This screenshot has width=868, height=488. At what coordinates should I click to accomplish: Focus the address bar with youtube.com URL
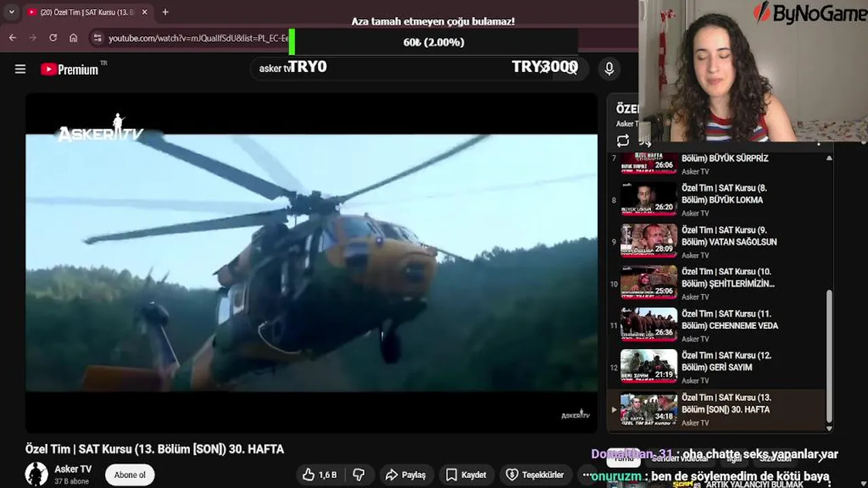198,39
